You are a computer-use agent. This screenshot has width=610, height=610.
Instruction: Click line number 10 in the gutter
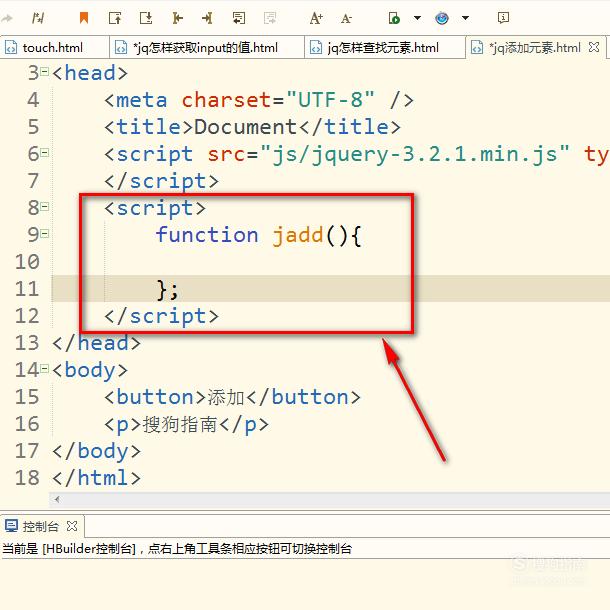point(27,262)
